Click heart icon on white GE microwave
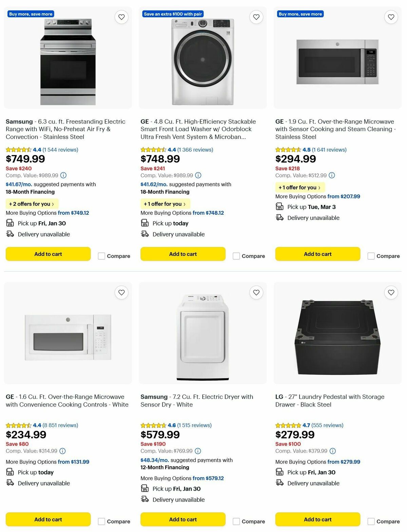407x532 pixels. 121,292
